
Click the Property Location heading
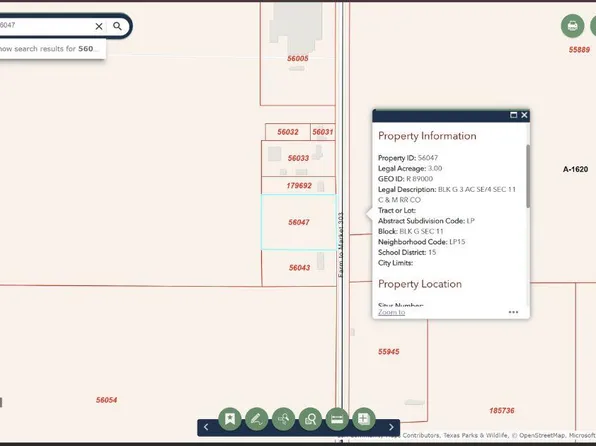(x=420, y=284)
